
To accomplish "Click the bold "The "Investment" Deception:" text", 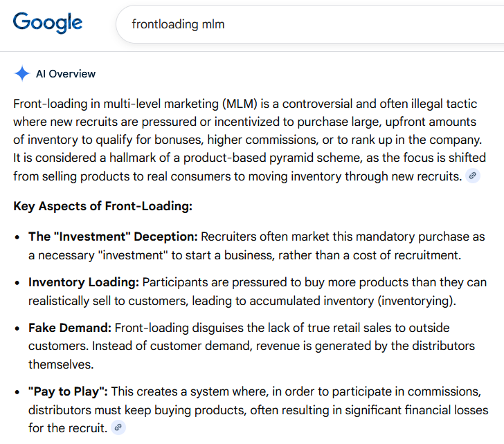I will [x=113, y=237].
